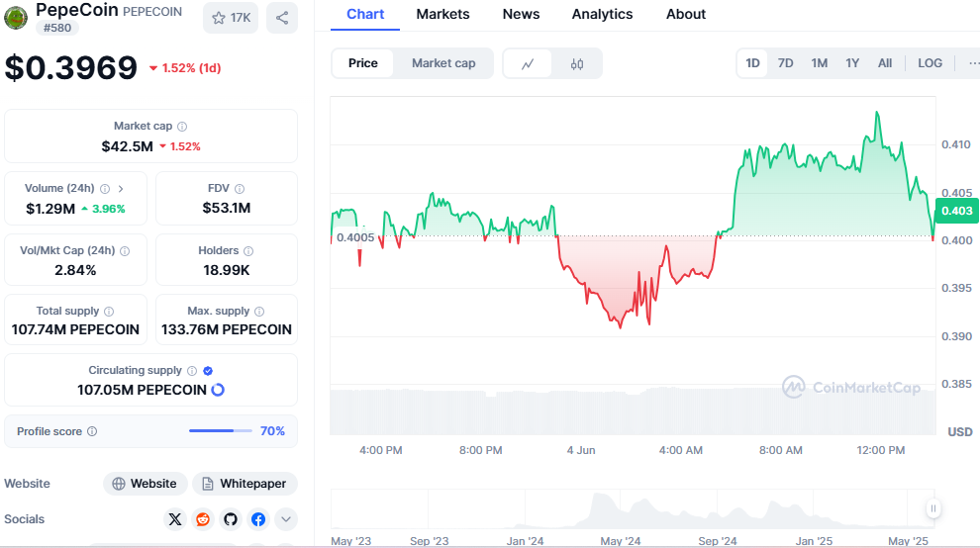Screen dimensions: 980x548
Task: Click the Total supply info icon
Action: pos(109,312)
